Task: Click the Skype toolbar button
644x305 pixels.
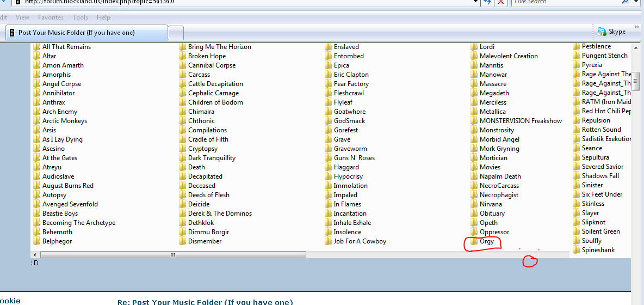Action: (612, 32)
